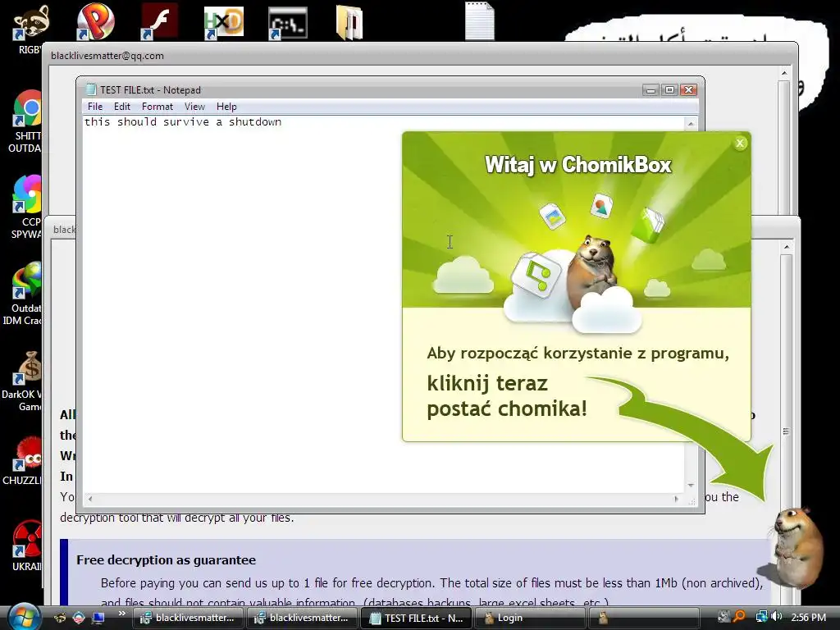Click the second quick launch round icon
This screenshot has width=840, height=630.
(79, 618)
